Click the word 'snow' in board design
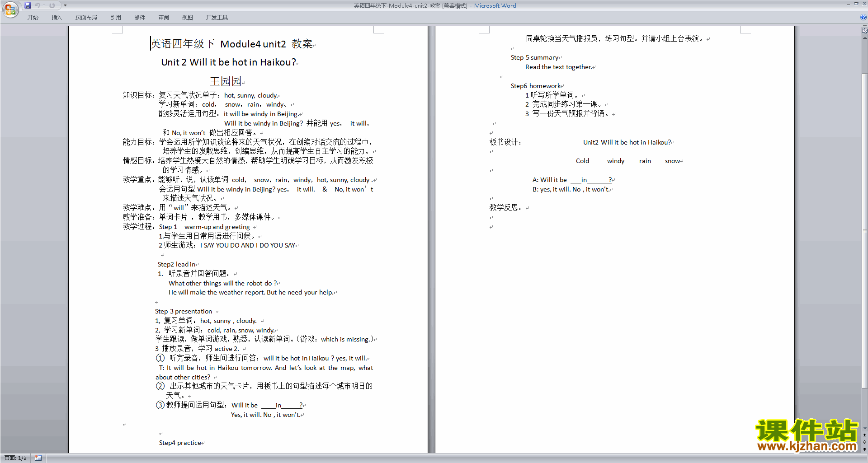The image size is (868, 463). click(x=672, y=161)
